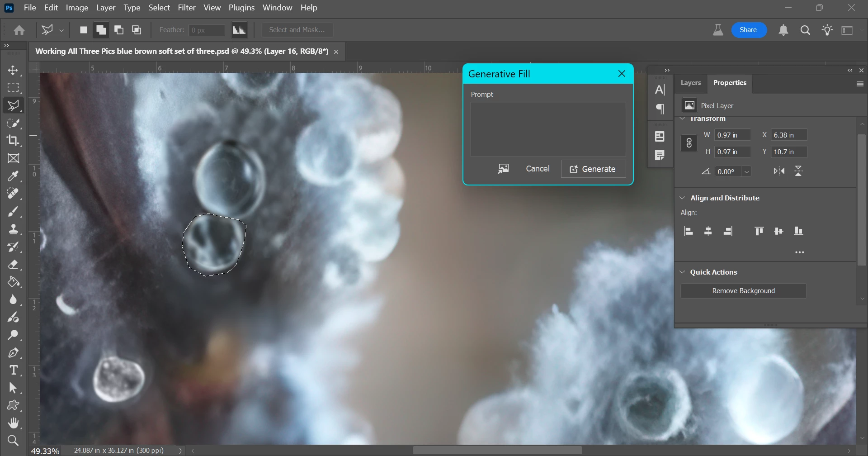868x456 pixels.
Task: Align horizontal centers
Action: [x=708, y=231]
